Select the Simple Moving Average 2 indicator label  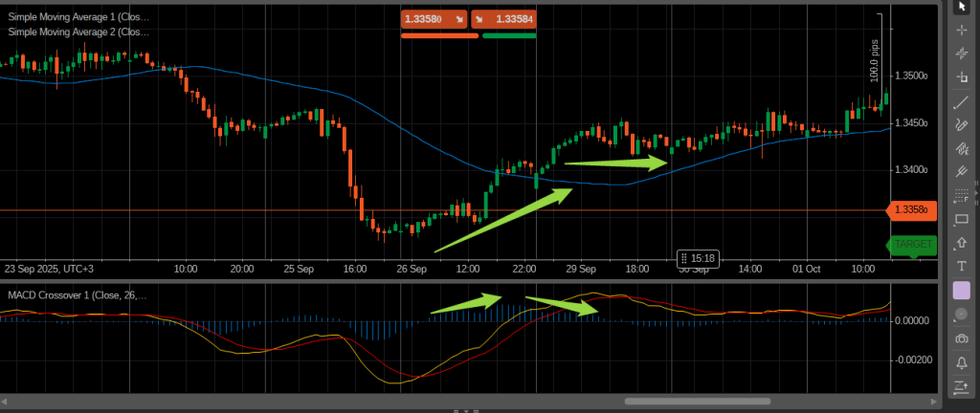(78, 32)
